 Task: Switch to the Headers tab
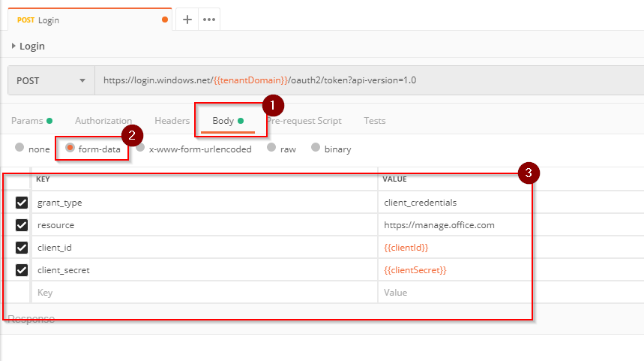tap(172, 121)
